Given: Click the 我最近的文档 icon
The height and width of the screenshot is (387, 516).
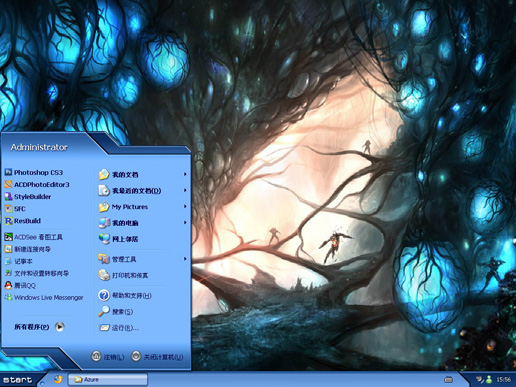Looking at the screenshot, I should 104,190.
